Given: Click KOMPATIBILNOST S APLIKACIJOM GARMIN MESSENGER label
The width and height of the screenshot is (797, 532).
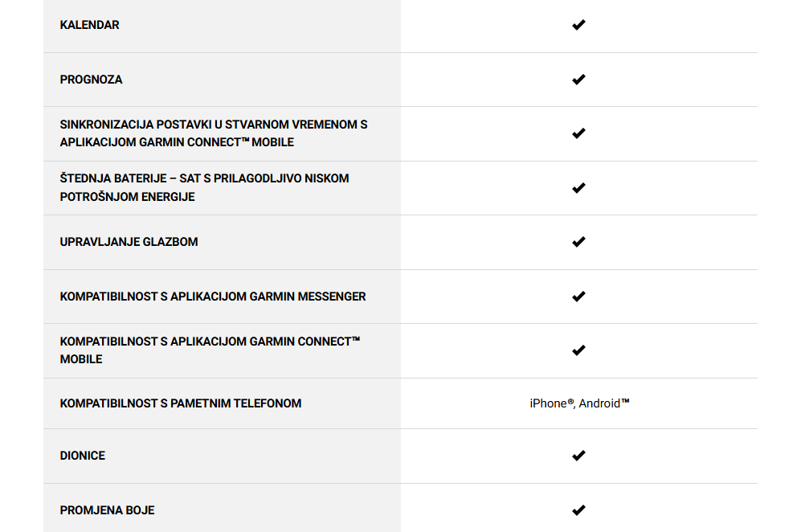Looking at the screenshot, I should (213, 297).
